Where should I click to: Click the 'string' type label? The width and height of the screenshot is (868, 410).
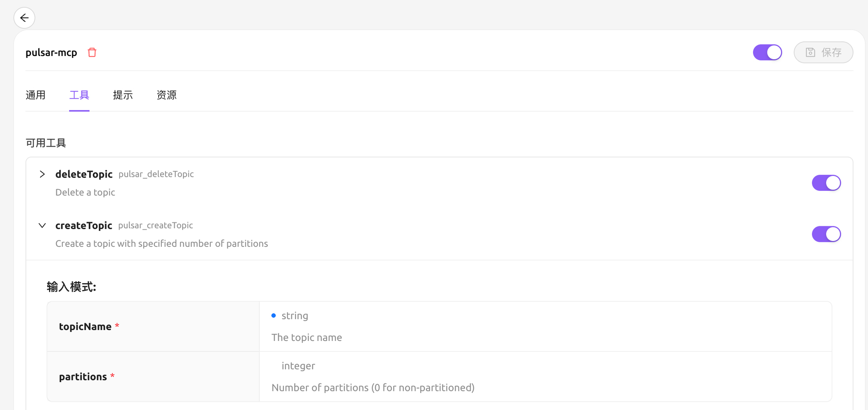(295, 315)
